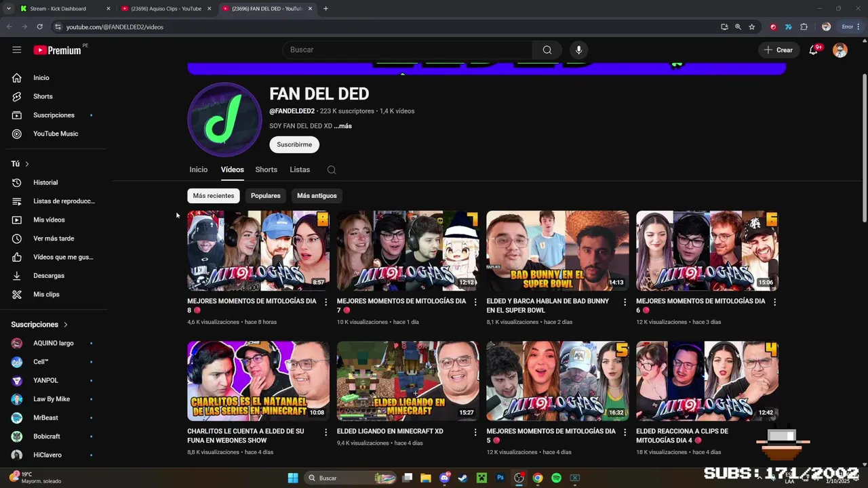Open the Windows Start button
This screenshot has height=488, width=868.
tap(293, 478)
